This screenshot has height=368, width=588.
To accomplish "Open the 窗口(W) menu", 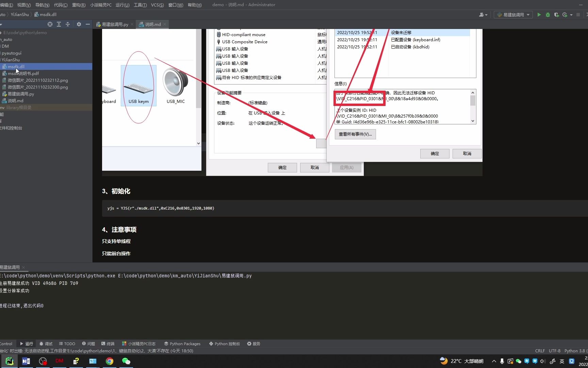I will coord(176,5).
